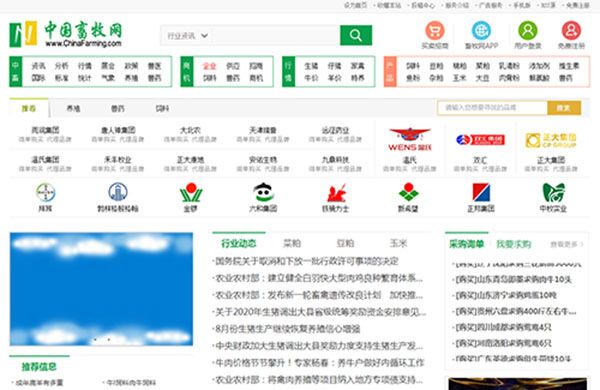600x390 pixels.
Task: Click the 铁骑力士 red horse logo
Action: (336, 193)
